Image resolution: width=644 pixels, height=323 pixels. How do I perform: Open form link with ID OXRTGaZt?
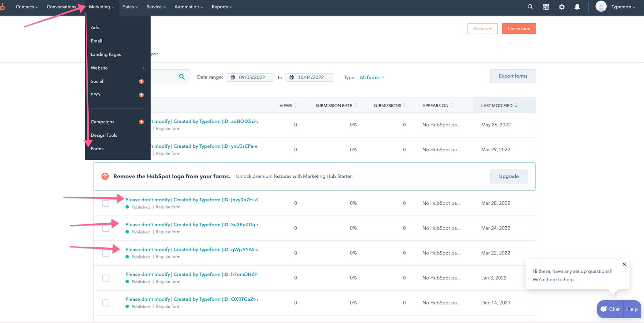(x=192, y=299)
